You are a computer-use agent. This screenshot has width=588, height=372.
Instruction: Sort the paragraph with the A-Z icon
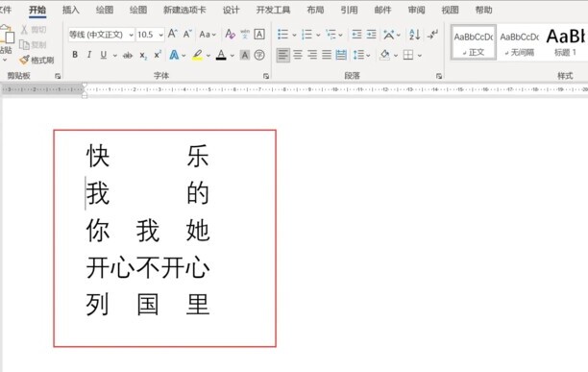tap(414, 35)
